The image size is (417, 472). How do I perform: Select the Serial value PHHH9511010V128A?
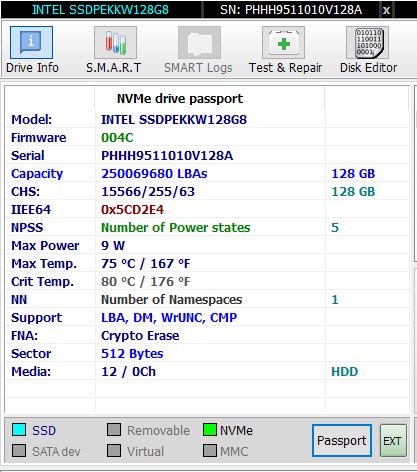point(167,156)
